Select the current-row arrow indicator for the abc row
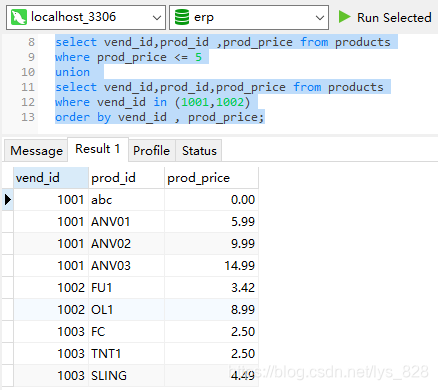Screen dimensions: 438x390 tap(8, 200)
